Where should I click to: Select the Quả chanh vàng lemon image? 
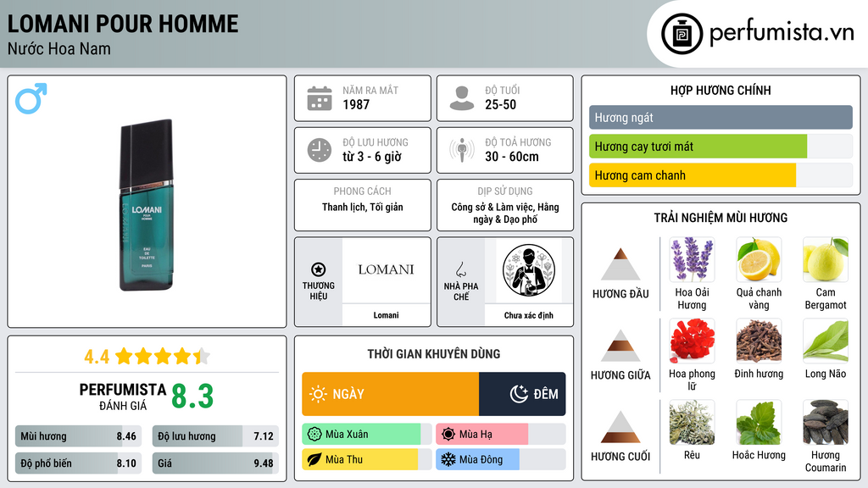tap(759, 259)
